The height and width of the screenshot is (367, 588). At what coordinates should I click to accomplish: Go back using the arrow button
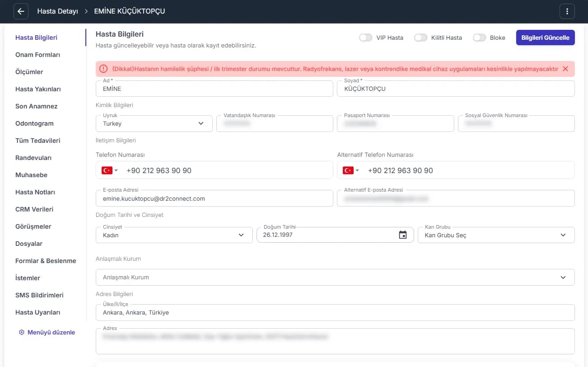21,11
